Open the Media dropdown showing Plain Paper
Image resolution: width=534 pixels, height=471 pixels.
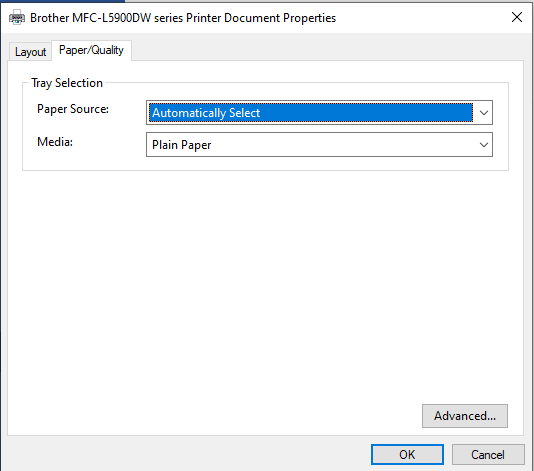click(319, 144)
